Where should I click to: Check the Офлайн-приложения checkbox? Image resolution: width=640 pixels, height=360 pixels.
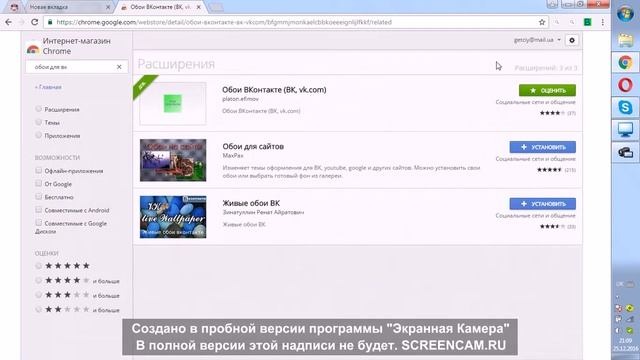tap(38, 170)
